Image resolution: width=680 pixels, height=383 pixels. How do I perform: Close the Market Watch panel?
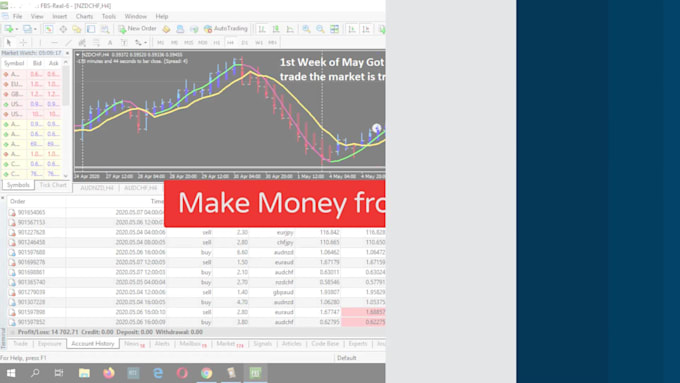tap(67, 53)
